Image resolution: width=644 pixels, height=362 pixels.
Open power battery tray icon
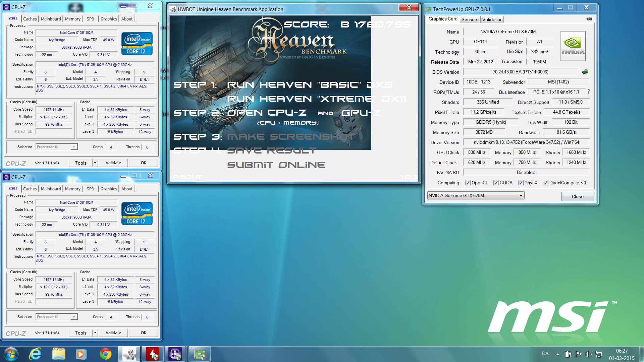click(568, 354)
